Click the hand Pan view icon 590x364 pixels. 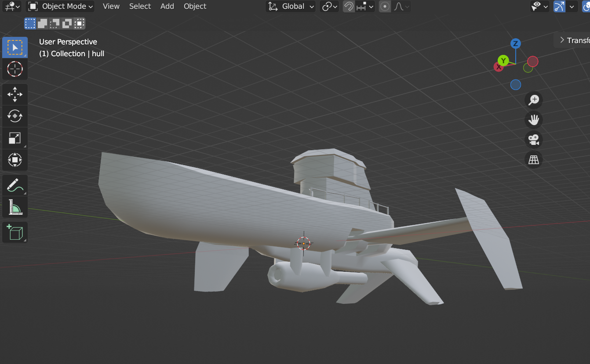click(534, 120)
